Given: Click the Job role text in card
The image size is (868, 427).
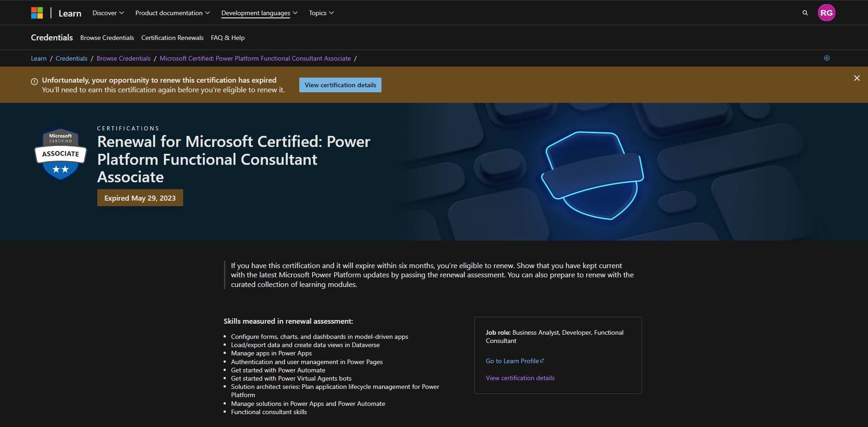Looking at the screenshot, I should (554, 337).
